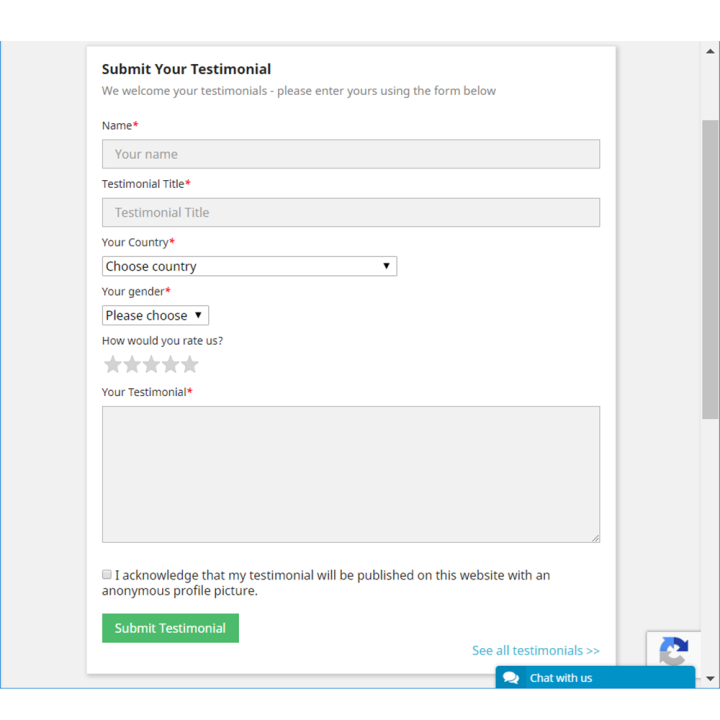
Task: Click the 'Submit Your Testimonial' heading
Action: 186,69
